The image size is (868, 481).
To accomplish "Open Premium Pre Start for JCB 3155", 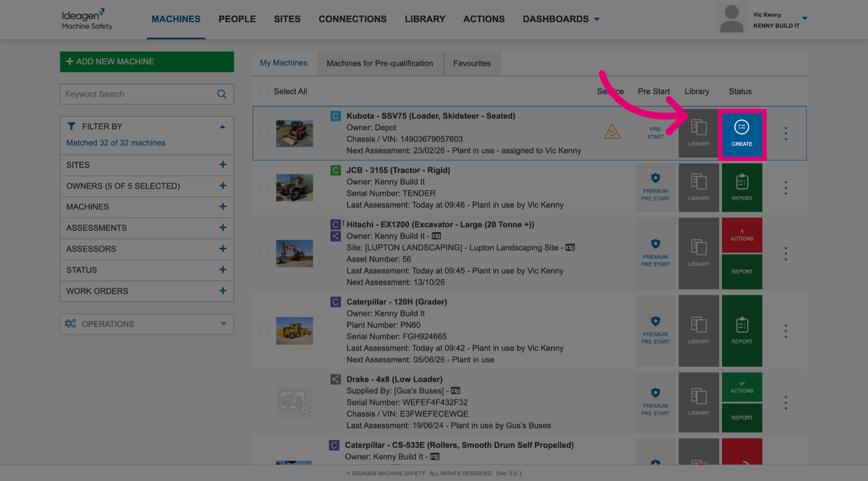I will tap(656, 188).
